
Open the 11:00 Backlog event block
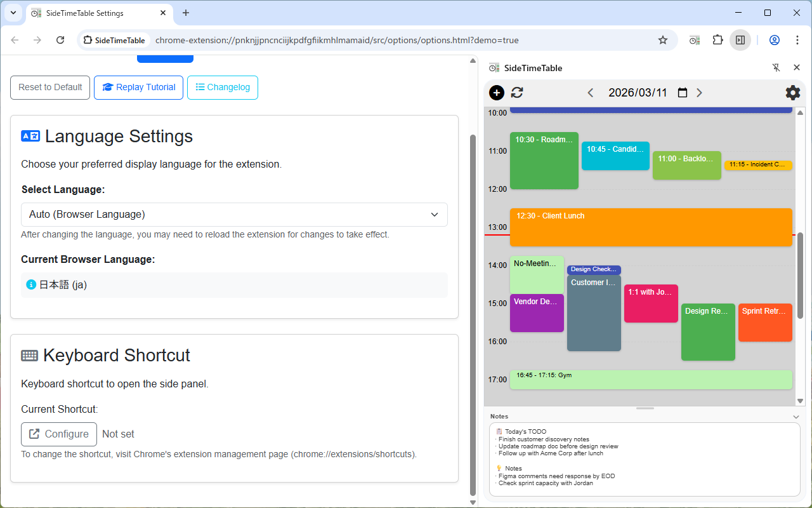point(687,165)
